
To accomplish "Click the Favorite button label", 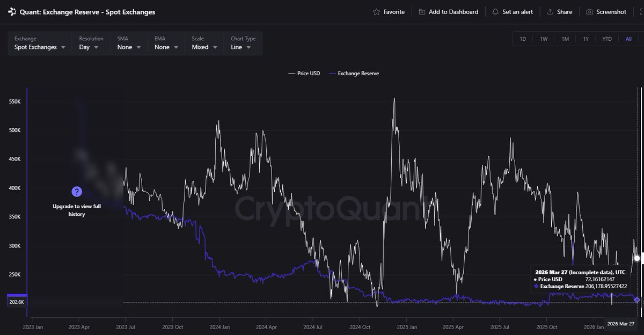I will (x=394, y=12).
